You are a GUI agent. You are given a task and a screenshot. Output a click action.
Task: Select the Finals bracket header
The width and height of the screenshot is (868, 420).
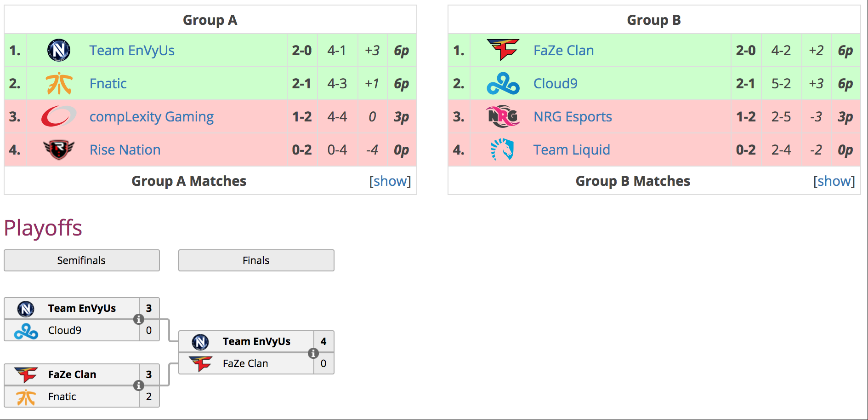pos(256,260)
